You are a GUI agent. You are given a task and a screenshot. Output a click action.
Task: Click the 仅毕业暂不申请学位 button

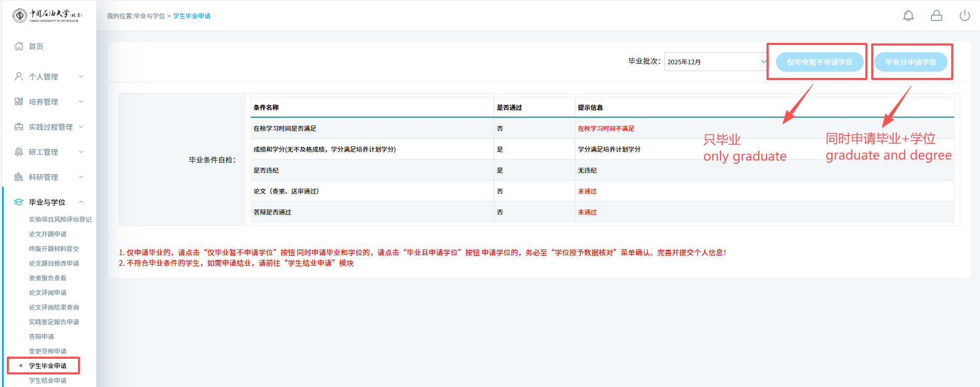click(819, 62)
